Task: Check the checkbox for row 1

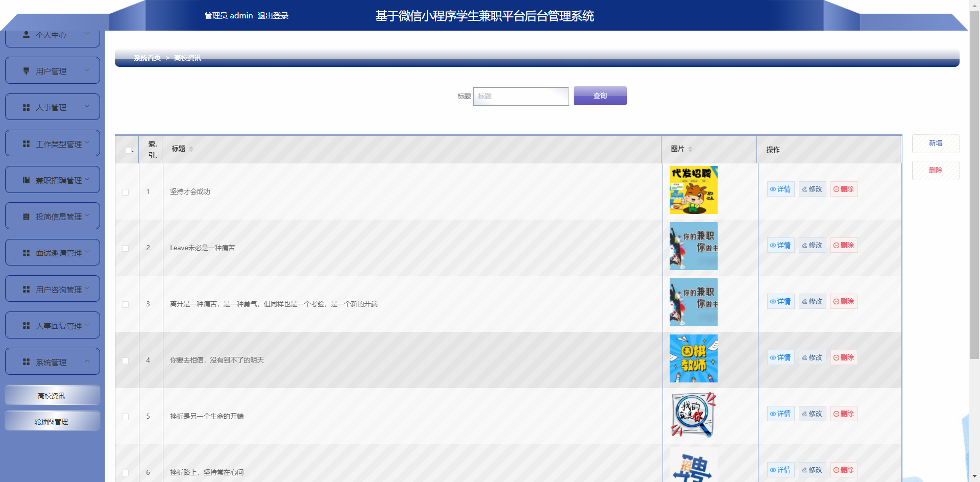Action: 126,192
